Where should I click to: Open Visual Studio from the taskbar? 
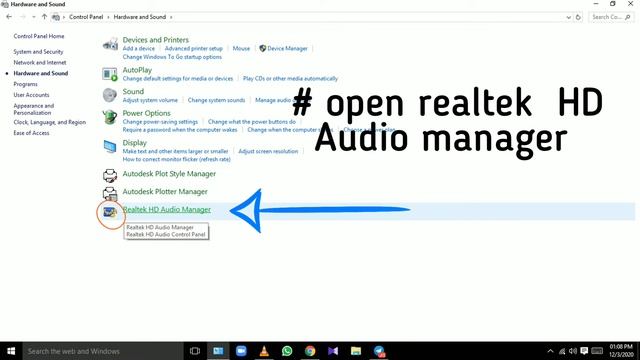point(333,351)
